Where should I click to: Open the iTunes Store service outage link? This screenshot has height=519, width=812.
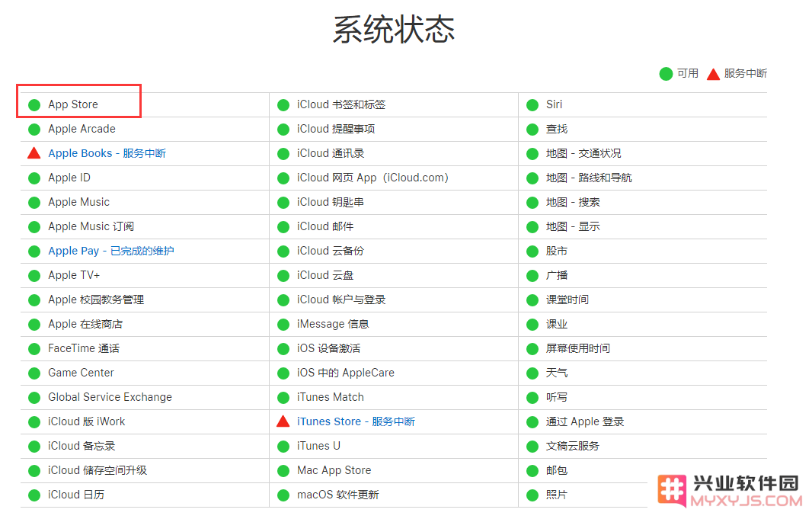pos(356,421)
